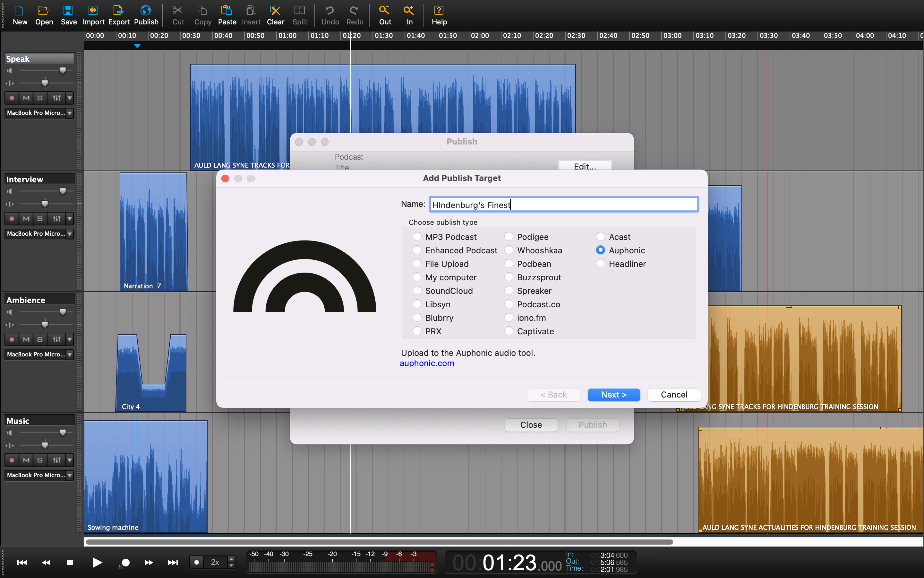The width and height of the screenshot is (924, 578).
Task: Expand Speak track options dropdown arrow
Action: click(70, 98)
